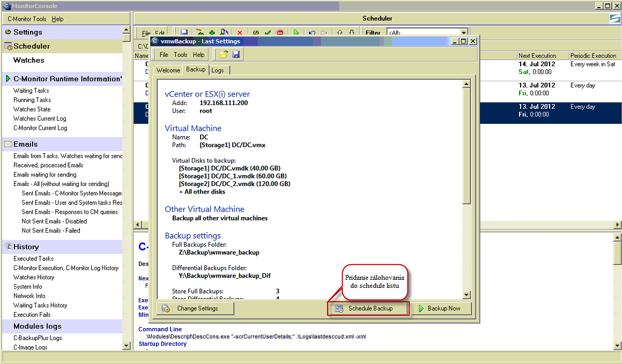This screenshot has width=622, height=364.
Task: Click scroll-down arrow in vmwBackup settings pane
Action: (466, 295)
